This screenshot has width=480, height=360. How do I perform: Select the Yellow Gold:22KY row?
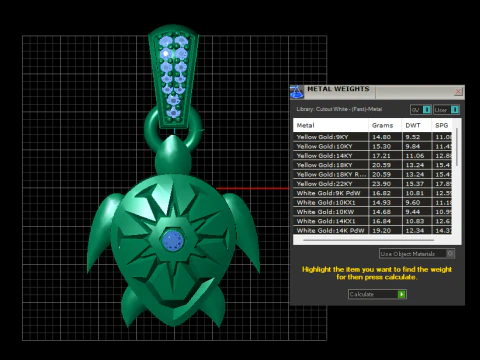pos(373,184)
